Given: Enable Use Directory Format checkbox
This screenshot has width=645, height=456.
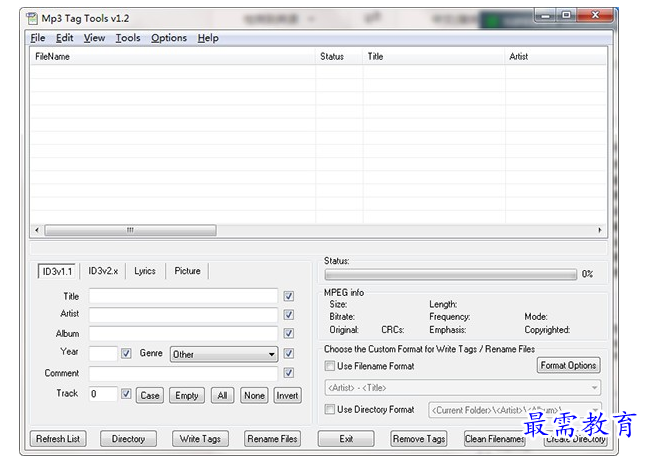Looking at the screenshot, I should point(329,410).
